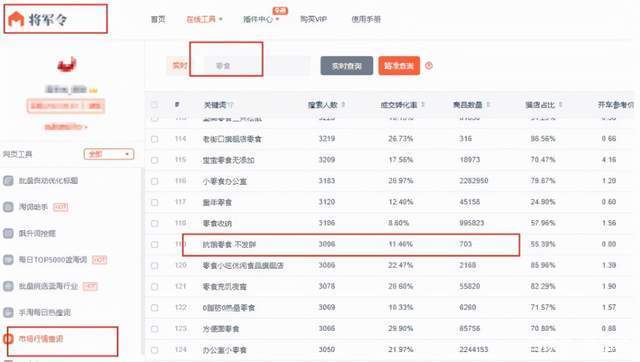Screen dimensions: 640x362
Task: Open 每日TOP5000蓝海词 in the sidebar
Action: (53, 260)
